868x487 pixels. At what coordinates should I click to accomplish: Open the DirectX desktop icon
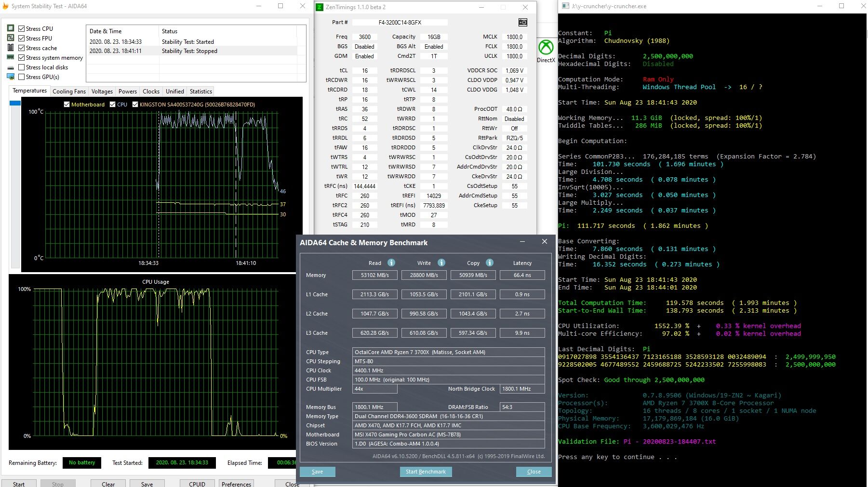[546, 48]
